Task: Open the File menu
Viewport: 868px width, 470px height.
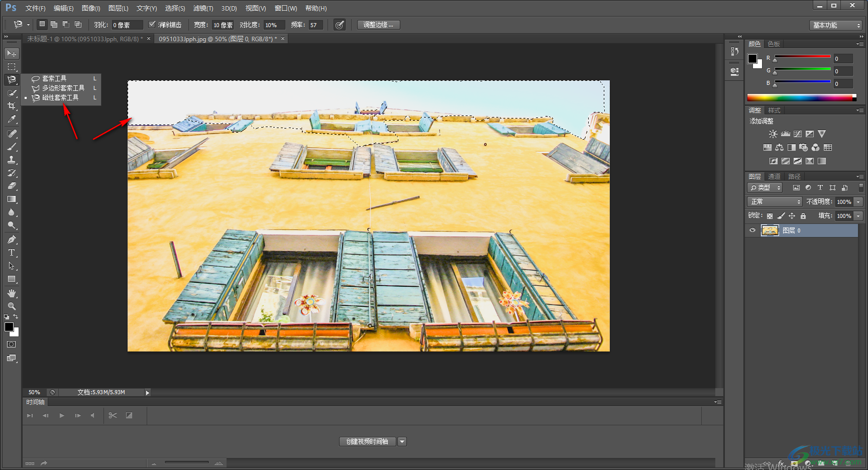Action: pyautogui.click(x=35, y=8)
